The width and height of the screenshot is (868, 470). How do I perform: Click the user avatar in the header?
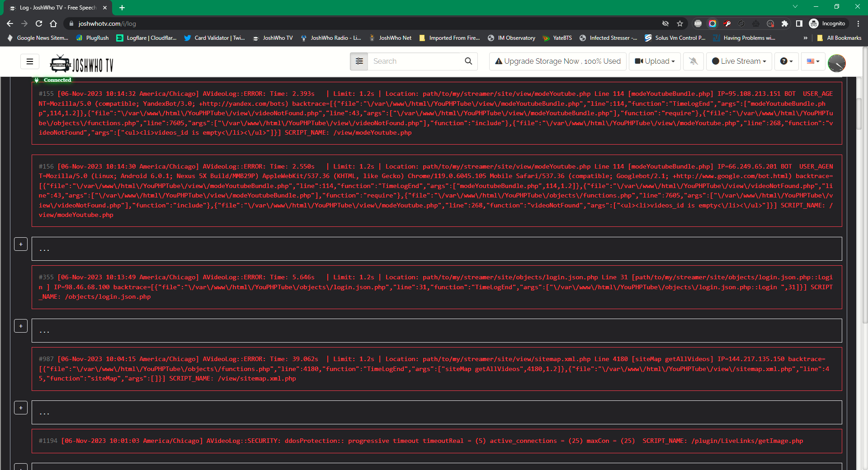837,63
